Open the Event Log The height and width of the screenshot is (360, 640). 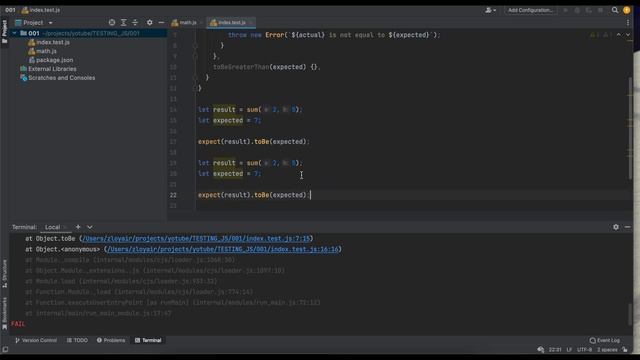click(x=605, y=340)
